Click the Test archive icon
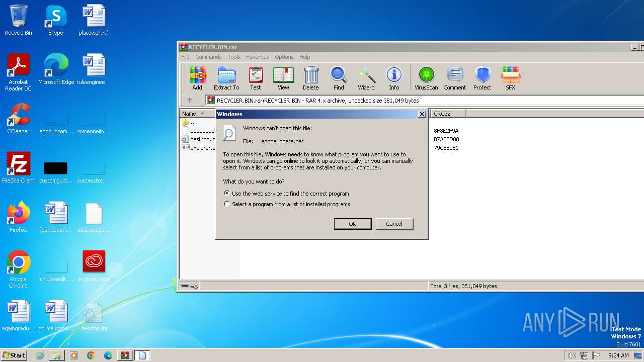Image resolution: width=644 pixels, height=362 pixels. pyautogui.click(x=256, y=78)
